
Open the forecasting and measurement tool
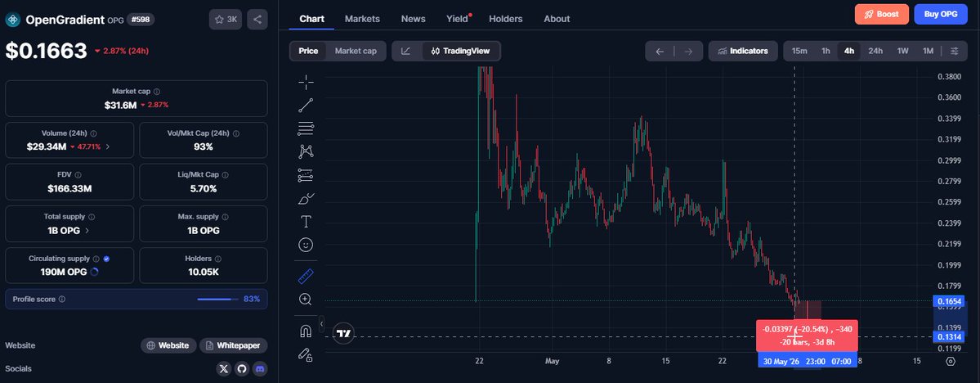click(x=306, y=175)
